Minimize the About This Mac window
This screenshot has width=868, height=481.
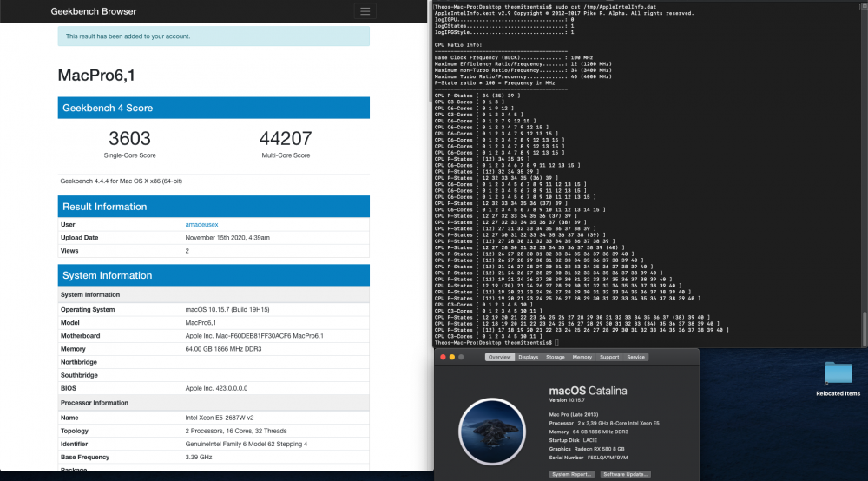pyautogui.click(x=452, y=357)
